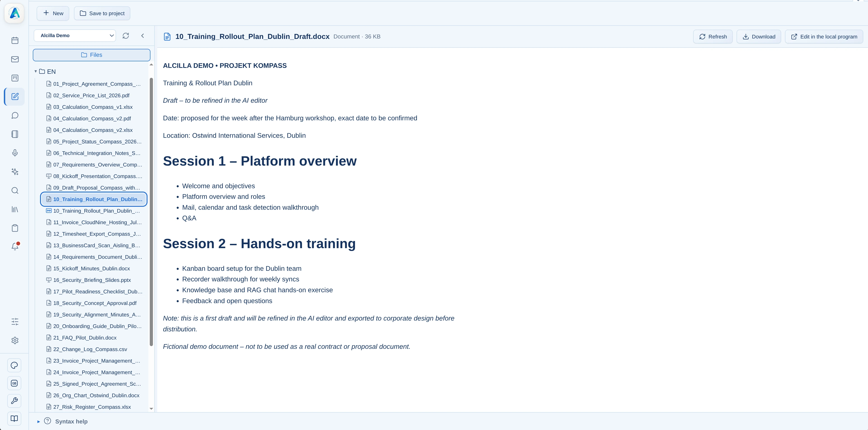Select the document editor pencil icon
Image resolution: width=868 pixels, height=430 pixels.
[15, 97]
